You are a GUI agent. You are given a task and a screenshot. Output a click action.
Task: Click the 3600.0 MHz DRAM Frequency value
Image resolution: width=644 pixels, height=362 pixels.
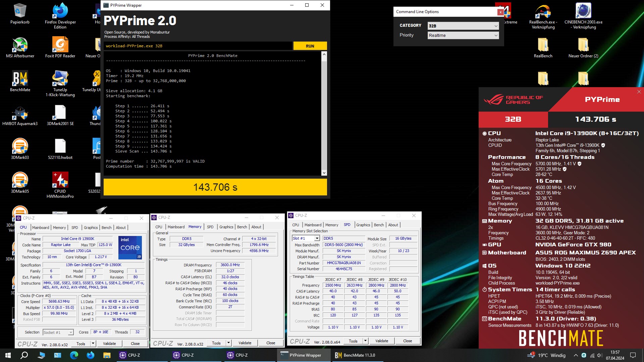(230, 265)
